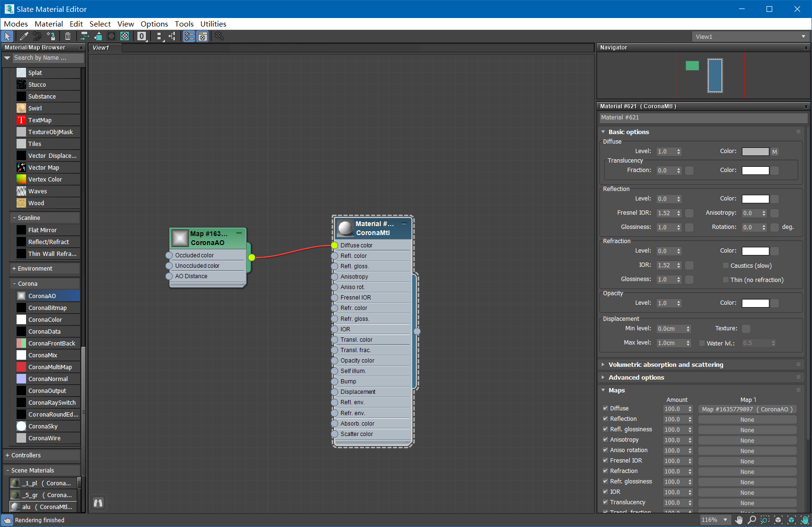Click the Opacity color swatch

(755, 303)
